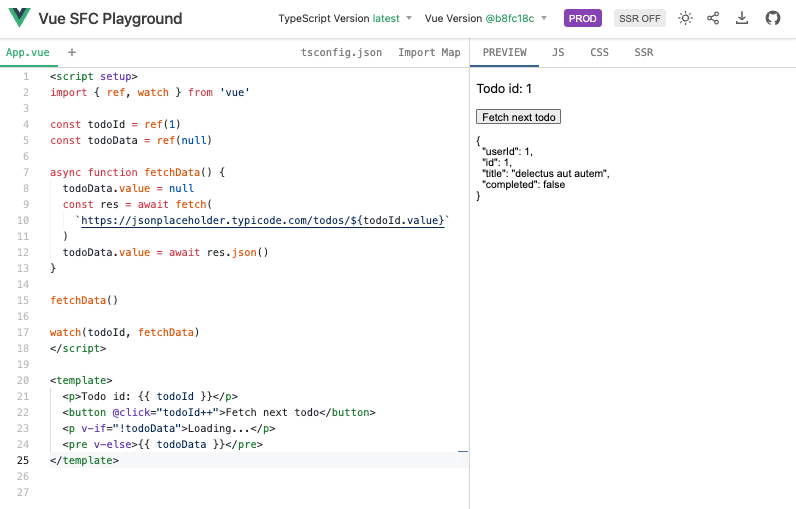Click the opening <template> tag line
Image resolution: width=796 pixels, height=509 pixels.
(81, 380)
